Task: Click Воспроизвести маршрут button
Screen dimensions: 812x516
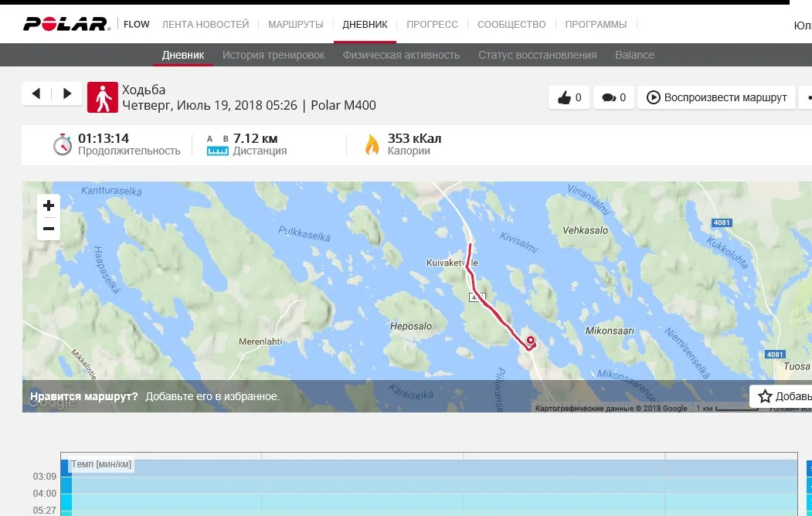Action: coord(716,97)
